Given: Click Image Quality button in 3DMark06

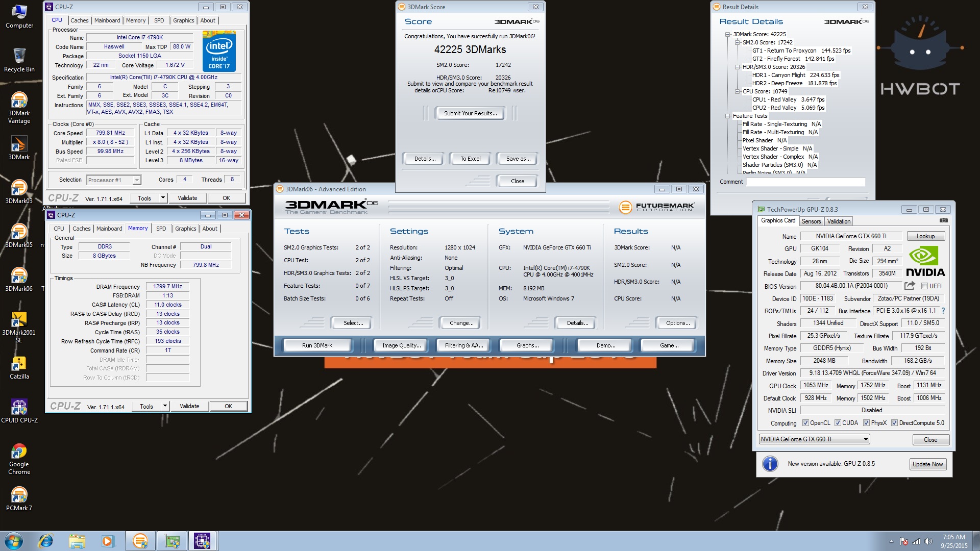Looking at the screenshot, I should [401, 345].
